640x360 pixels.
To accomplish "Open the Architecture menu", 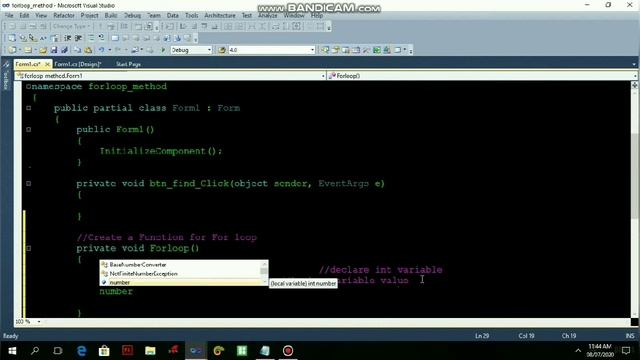I will click(220, 16).
